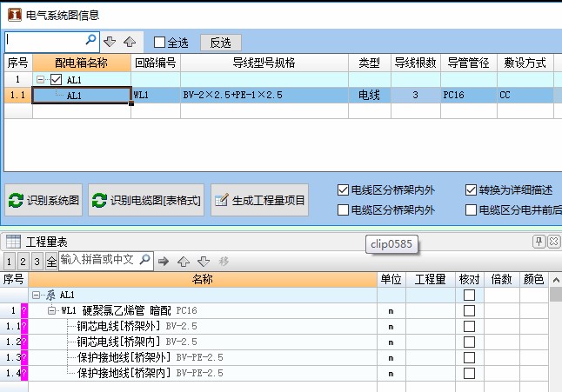Disable 转换为详细描述 checkbox
The width and height of the screenshot is (562, 392).
point(471,190)
